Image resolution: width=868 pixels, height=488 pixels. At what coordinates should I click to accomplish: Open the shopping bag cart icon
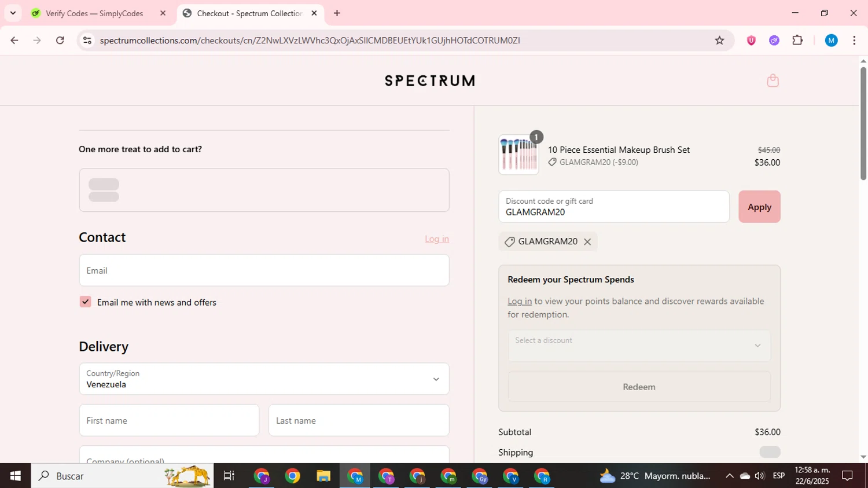773,80
